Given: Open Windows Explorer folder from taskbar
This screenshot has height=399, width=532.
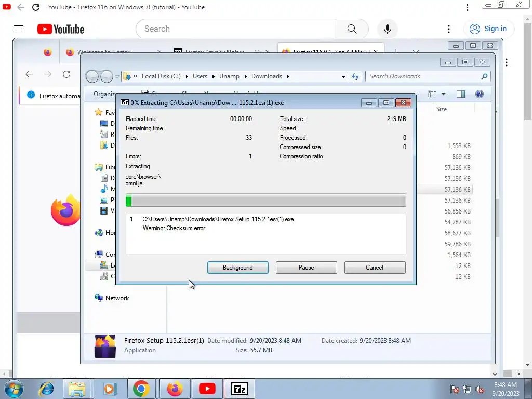Looking at the screenshot, I should (77, 389).
